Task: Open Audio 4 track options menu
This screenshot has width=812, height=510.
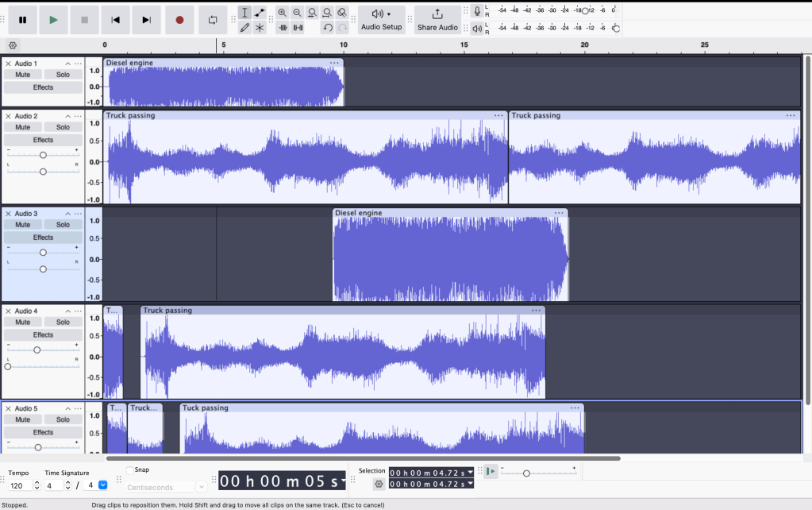Action: [78, 311]
